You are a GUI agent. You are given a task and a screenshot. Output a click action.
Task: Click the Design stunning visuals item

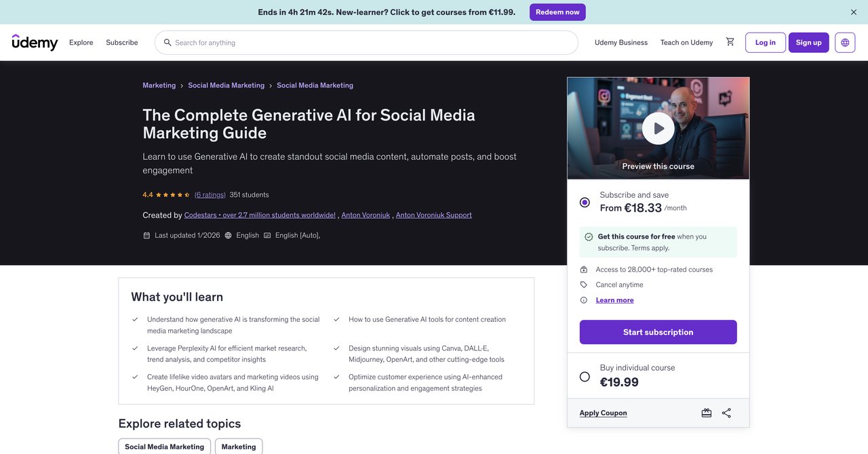pos(427,354)
